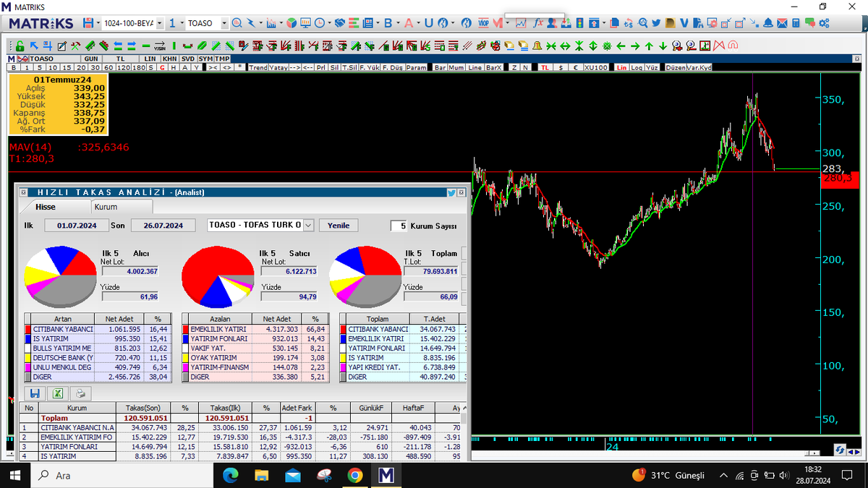Click the Yenile refresh button
The height and width of the screenshot is (488, 868).
339,225
